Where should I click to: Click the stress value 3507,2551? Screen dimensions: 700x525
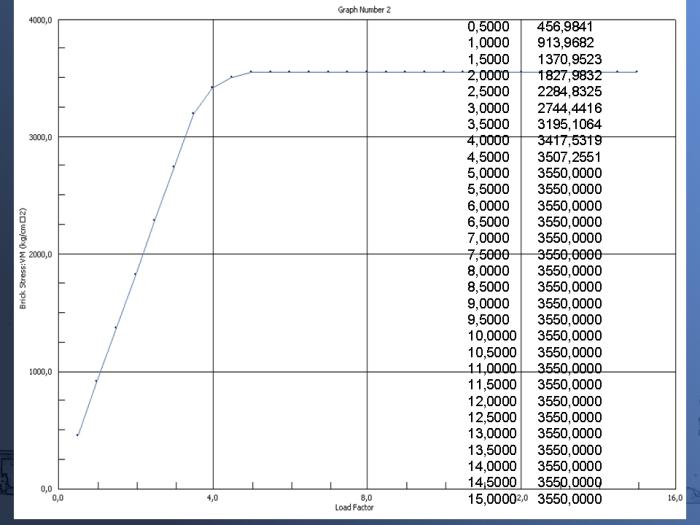pos(569,156)
